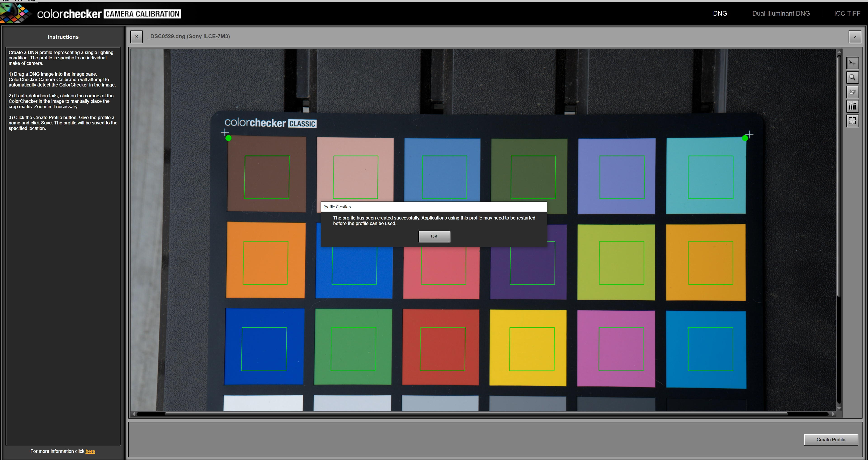Switch to the ICC-TIFF tab
Screen dimensions: 868x460
coord(847,14)
